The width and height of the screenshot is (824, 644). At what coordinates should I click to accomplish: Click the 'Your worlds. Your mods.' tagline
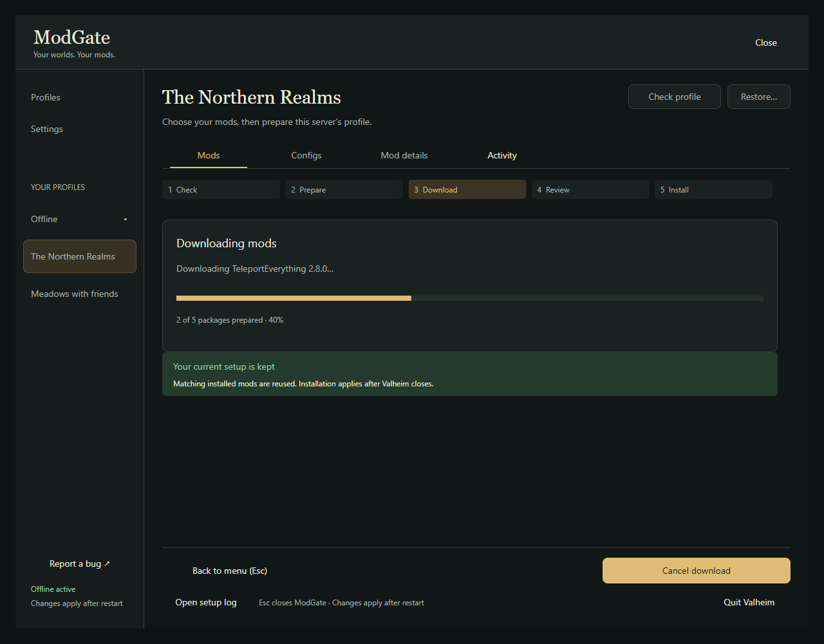click(74, 55)
